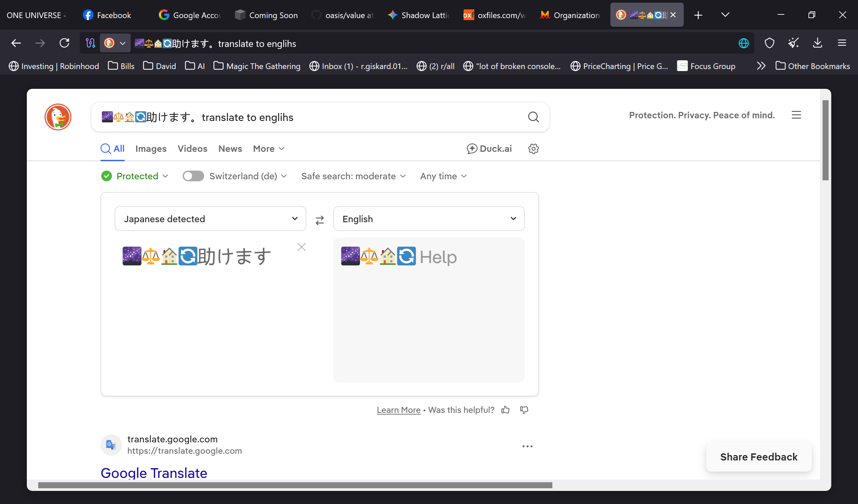Switch to the Videos search tab
The image size is (858, 504).
point(192,149)
